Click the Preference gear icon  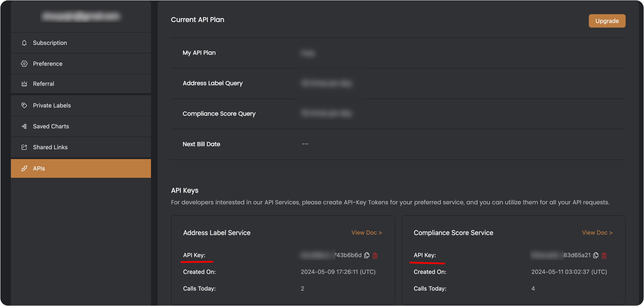24,64
